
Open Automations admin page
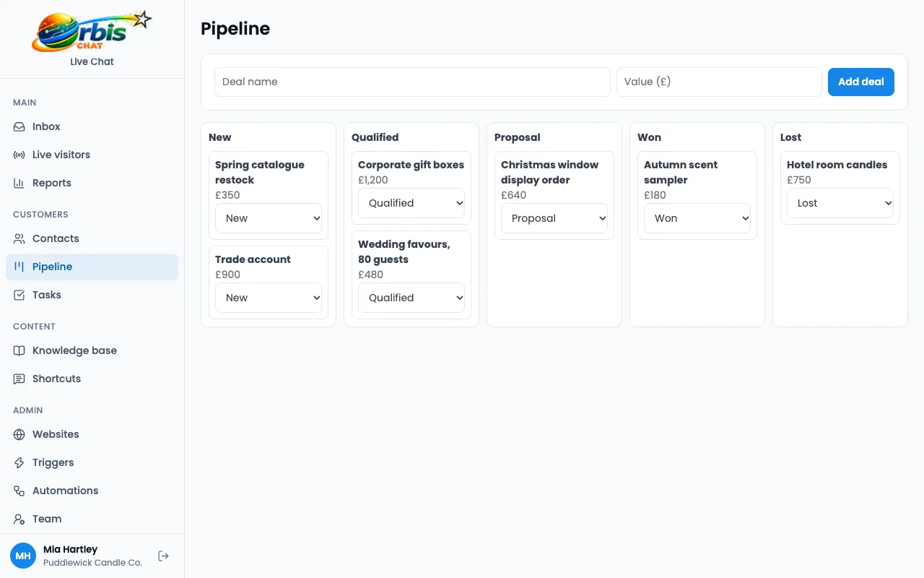point(92,491)
